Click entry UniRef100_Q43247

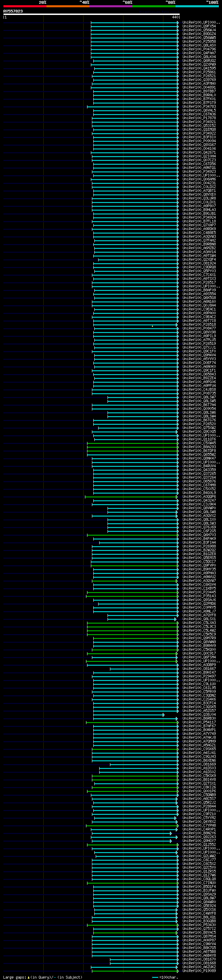click(199, 500)
